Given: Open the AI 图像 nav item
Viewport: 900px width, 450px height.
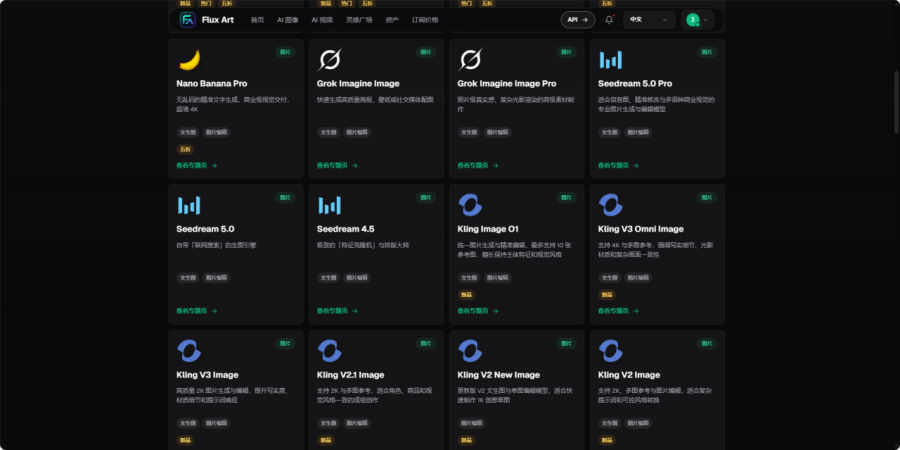Looking at the screenshot, I should [288, 20].
